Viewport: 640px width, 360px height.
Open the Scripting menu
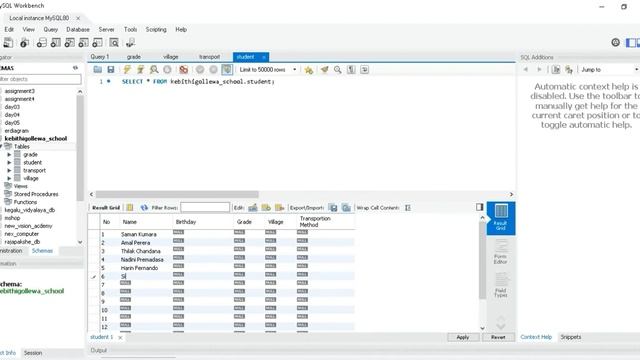tap(156, 29)
